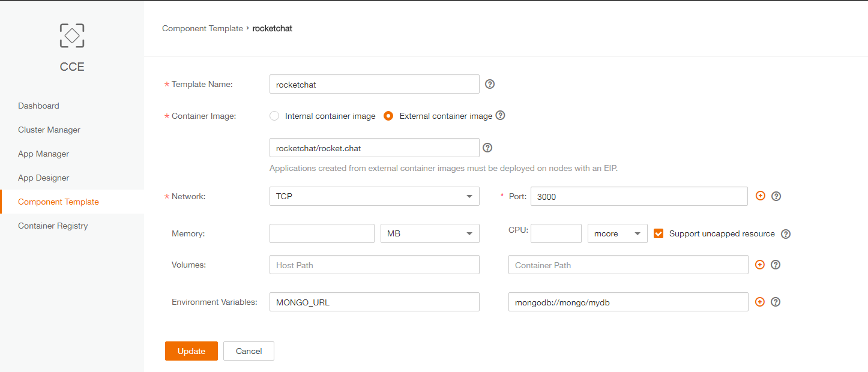Open help icon for Environment Variables row

[x=776, y=302]
